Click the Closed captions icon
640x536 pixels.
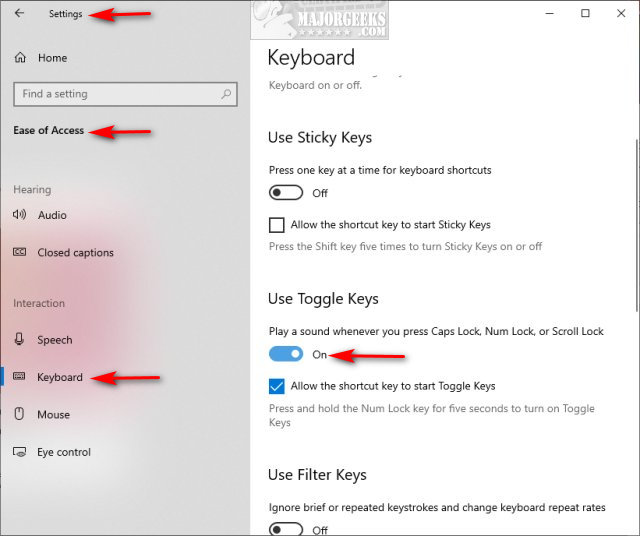[20, 253]
